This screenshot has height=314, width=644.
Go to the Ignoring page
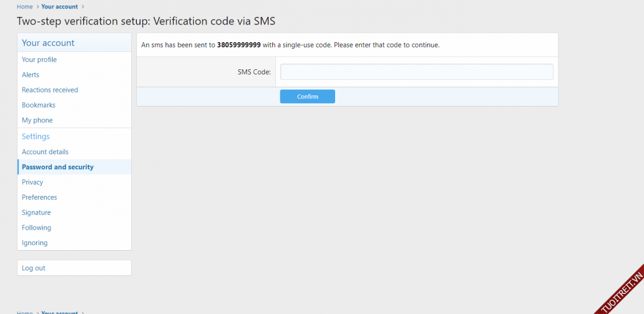click(x=35, y=243)
